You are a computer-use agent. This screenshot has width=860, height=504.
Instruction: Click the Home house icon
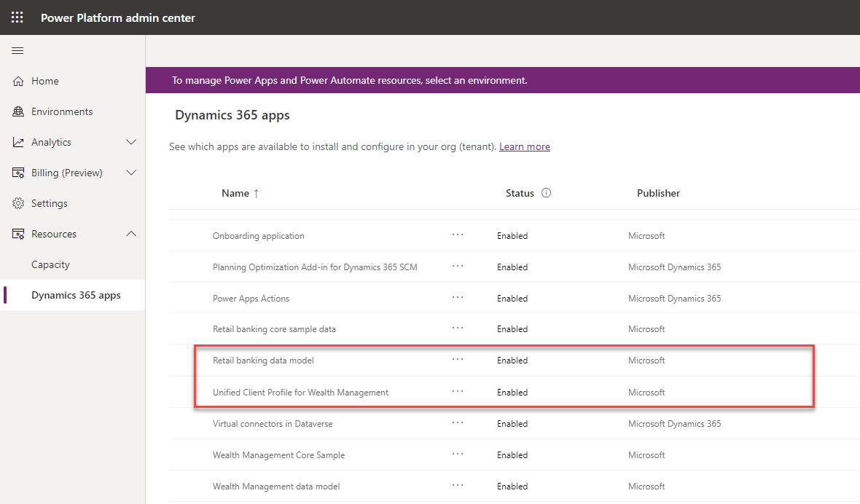pyautogui.click(x=18, y=81)
